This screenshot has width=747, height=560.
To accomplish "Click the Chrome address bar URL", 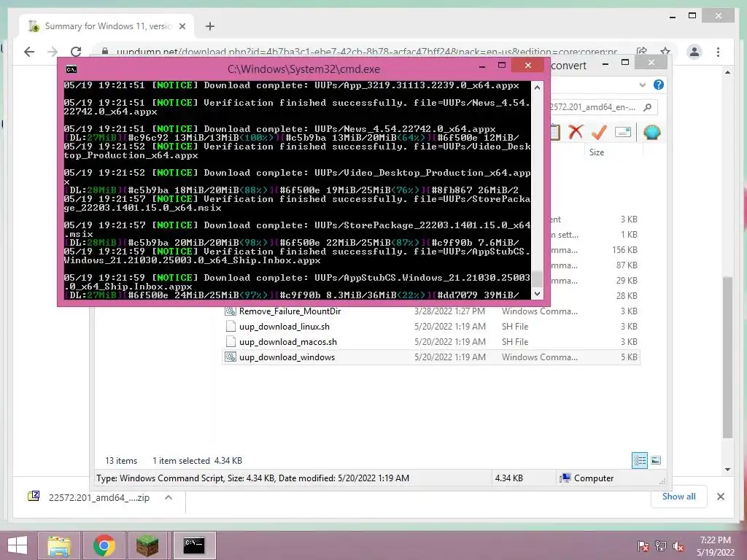I will [367, 52].
